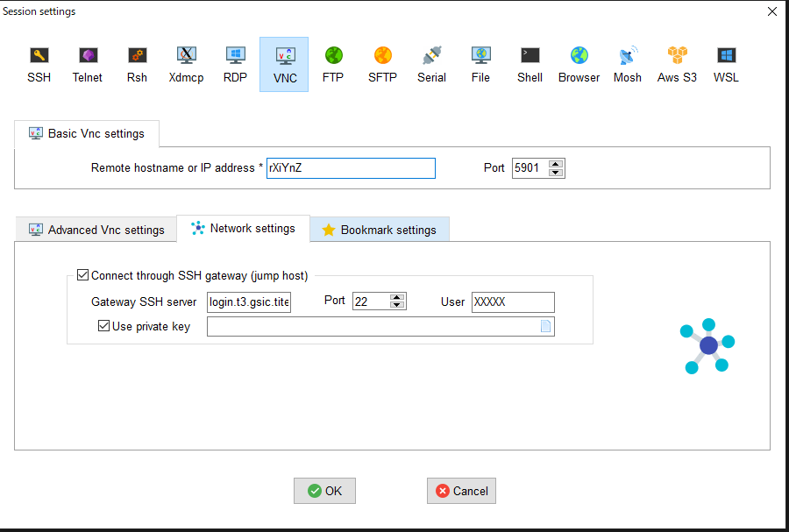Click the gateway User input field
Image resolution: width=789 pixels, height=532 pixels.
513,301
